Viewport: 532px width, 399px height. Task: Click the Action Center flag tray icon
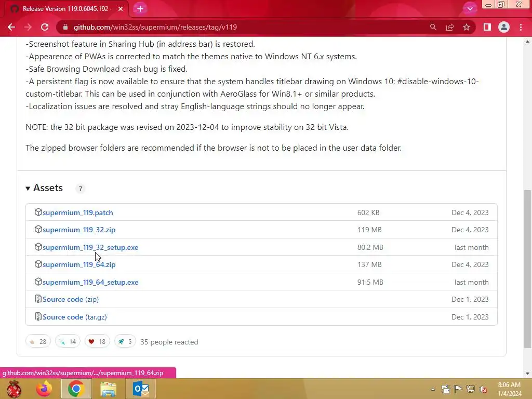coord(458,389)
